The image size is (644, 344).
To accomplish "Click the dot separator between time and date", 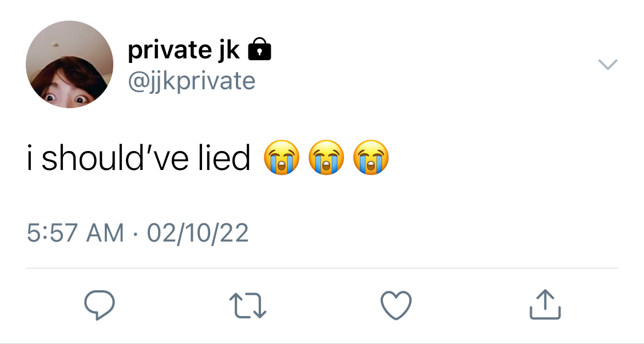I will pyautogui.click(x=135, y=235).
